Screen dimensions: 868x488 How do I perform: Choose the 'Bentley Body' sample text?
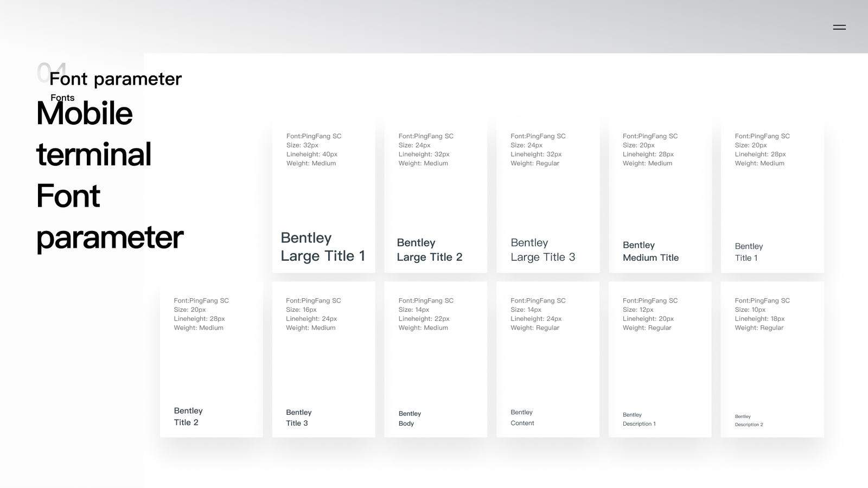coord(410,418)
